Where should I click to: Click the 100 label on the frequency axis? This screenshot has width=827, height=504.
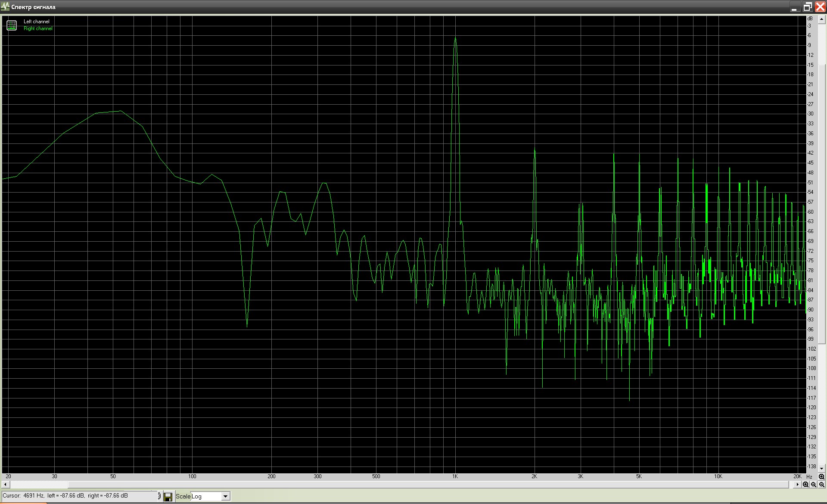point(192,476)
